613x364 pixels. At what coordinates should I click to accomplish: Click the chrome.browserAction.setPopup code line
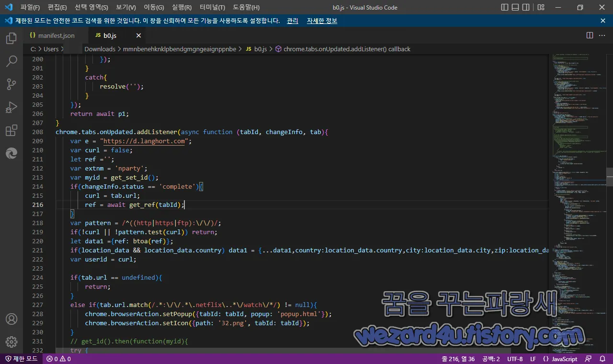coord(208,314)
